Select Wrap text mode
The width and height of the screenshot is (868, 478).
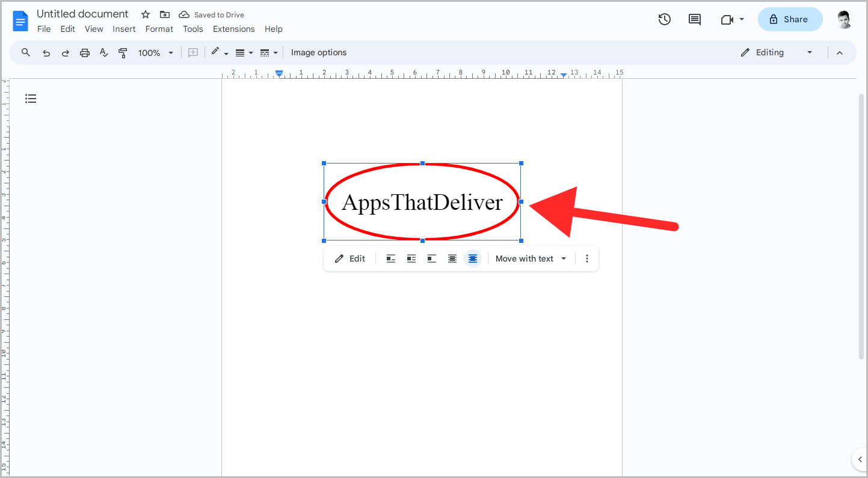[x=411, y=258]
